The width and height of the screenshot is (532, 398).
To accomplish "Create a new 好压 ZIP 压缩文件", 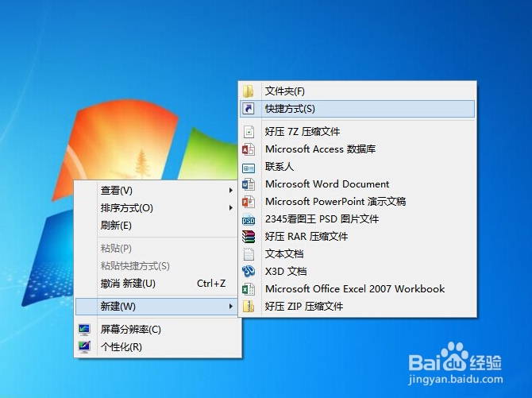I will click(357, 307).
